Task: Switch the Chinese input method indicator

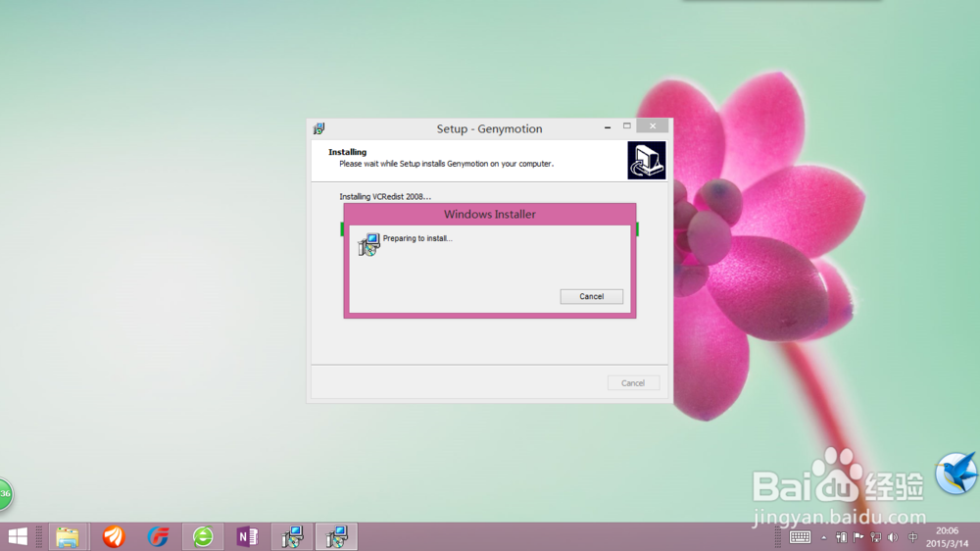Action: tap(913, 537)
